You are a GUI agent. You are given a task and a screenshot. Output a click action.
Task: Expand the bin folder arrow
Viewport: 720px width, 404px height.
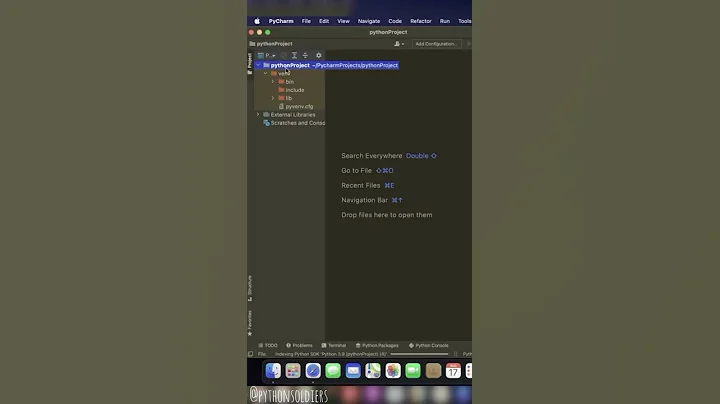tap(273, 82)
